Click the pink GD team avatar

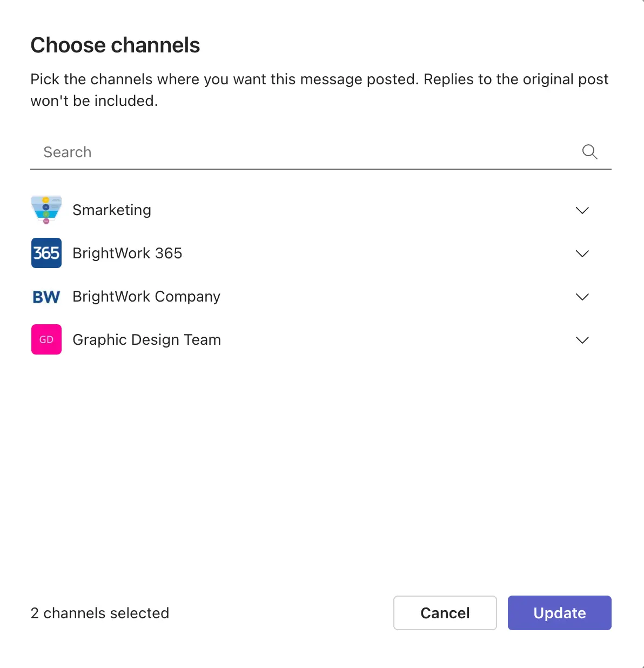point(46,339)
